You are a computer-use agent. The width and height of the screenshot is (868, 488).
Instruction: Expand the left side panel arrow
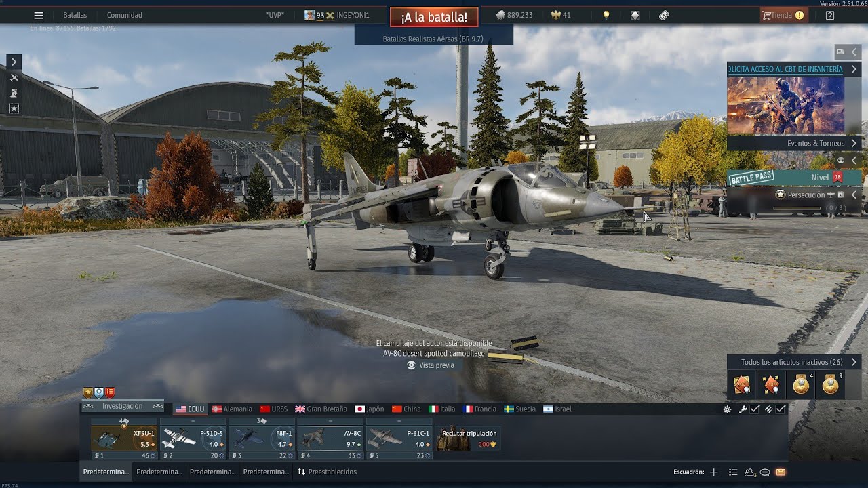[x=14, y=62]
